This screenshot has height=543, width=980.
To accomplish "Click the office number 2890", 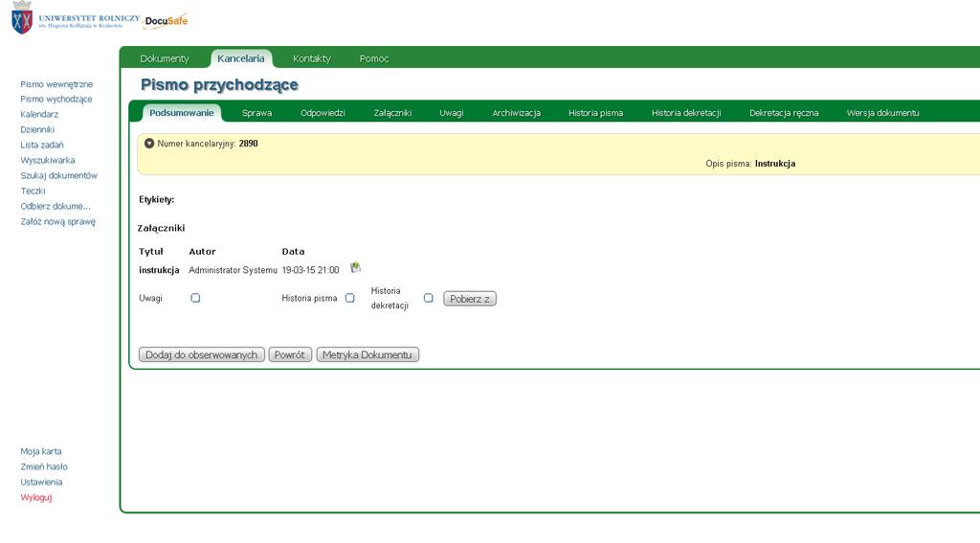I will (x=248, y=144).
